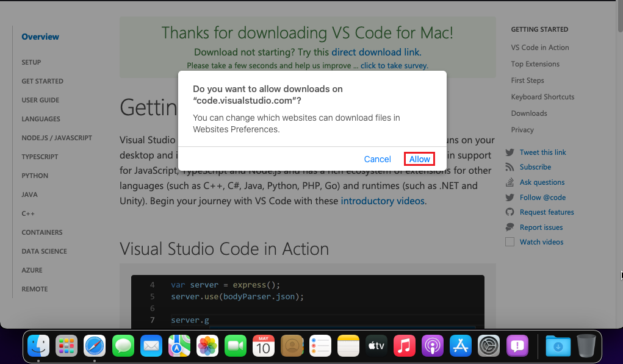
Task: Launch the App Store from the Dock
Action: pyautogui.click(x=461, y=346)
